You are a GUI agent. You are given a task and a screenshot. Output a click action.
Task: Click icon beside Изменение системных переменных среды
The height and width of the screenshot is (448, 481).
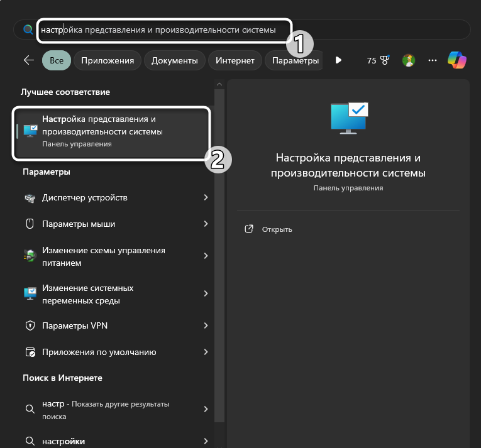coord(30,293)
